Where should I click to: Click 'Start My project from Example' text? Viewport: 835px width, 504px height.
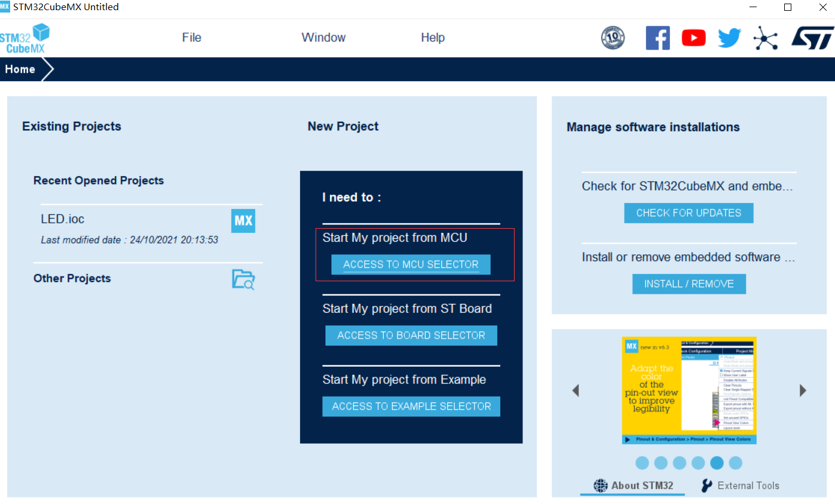[404, 380]
